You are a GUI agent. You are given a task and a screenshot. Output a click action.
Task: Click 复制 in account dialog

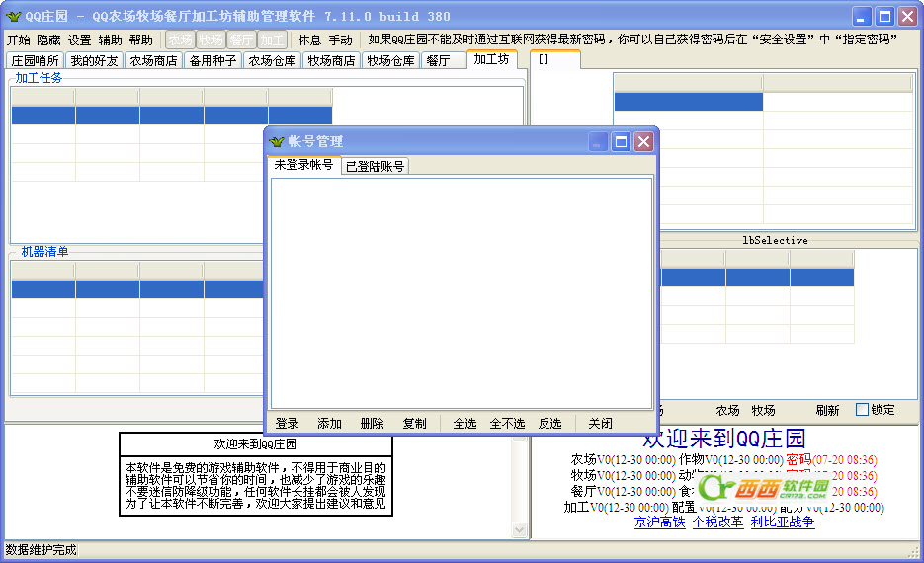(x=414, y=423)
